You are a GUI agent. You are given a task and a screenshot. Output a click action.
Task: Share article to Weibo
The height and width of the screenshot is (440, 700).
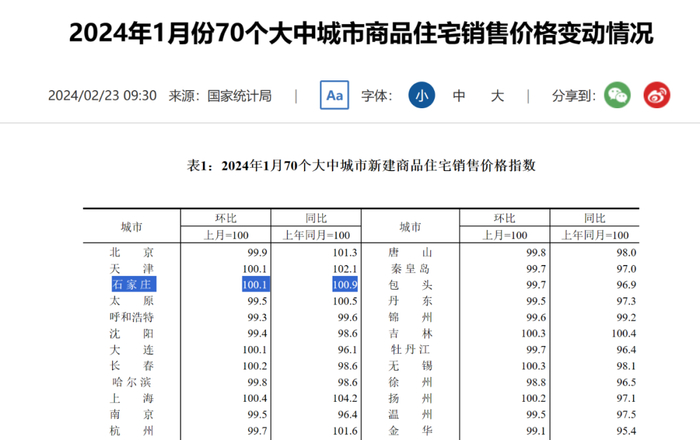(x=657, y=95)
